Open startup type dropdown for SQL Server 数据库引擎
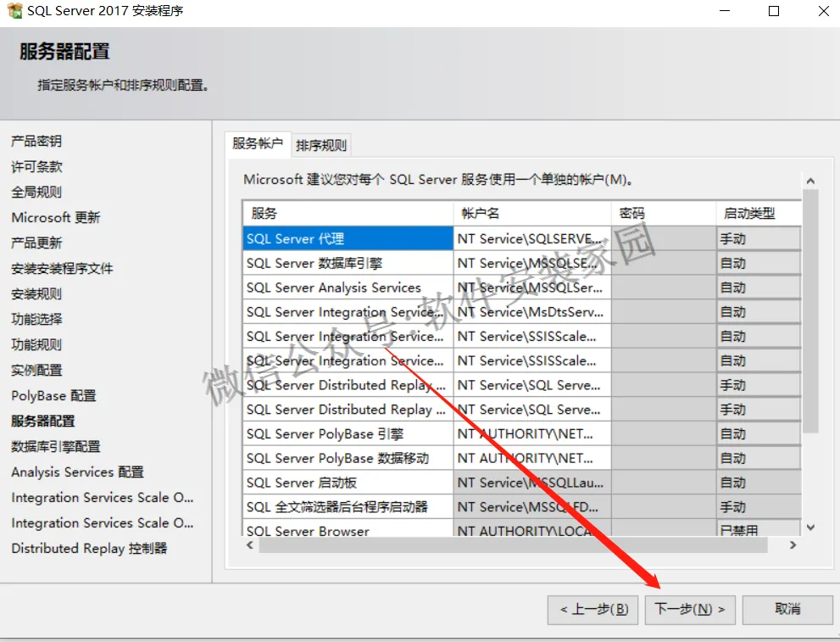The width and height of the screenshot is (840, 642). click(759, 263)
